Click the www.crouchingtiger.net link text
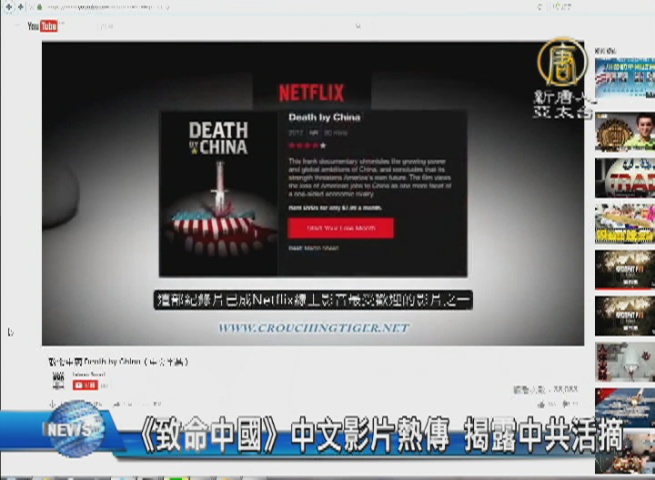Screen dimensions: 655x480 tap(313, 327)
